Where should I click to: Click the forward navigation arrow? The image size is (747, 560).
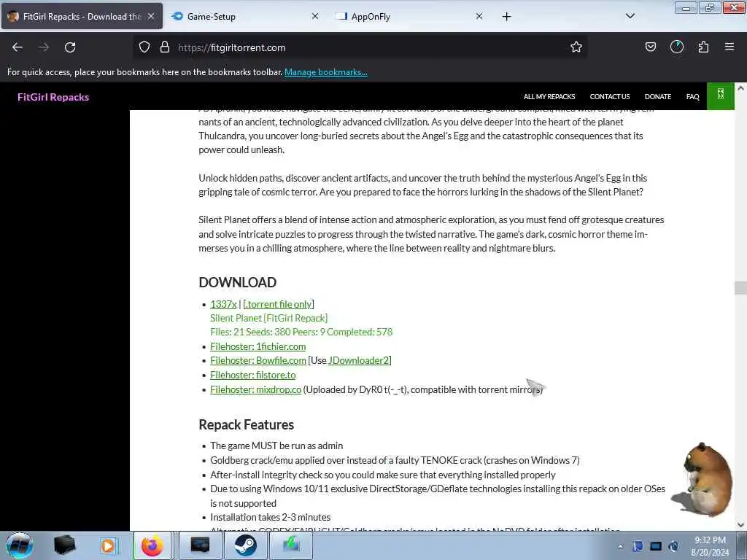44,47
